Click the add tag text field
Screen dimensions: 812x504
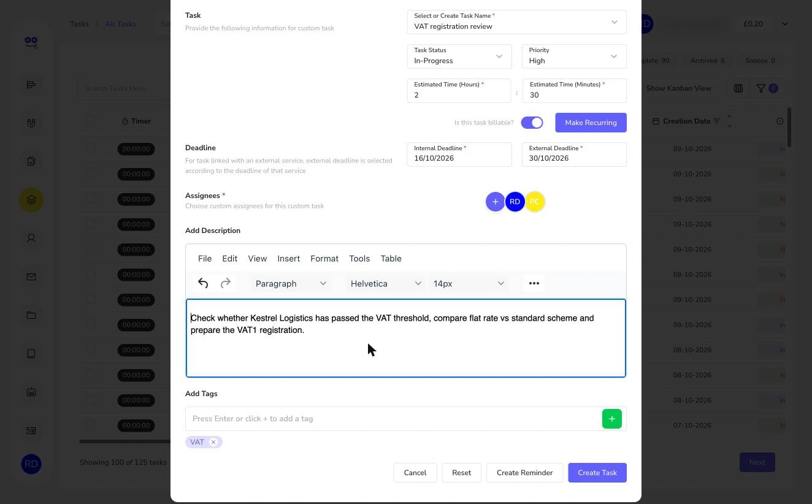point(394,419)
